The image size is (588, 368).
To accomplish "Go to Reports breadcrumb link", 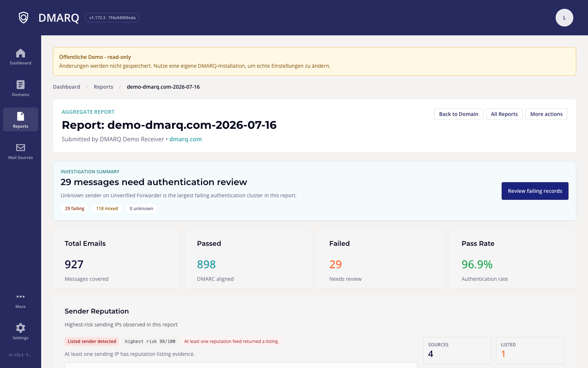I will pyautogui.click(x=103, y=87).
